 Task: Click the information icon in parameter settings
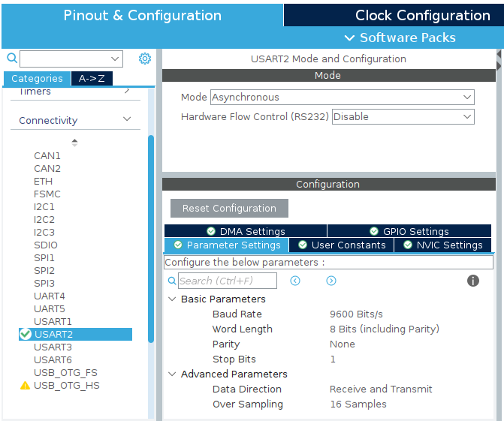pyautogui.click(x=473, y=281)
